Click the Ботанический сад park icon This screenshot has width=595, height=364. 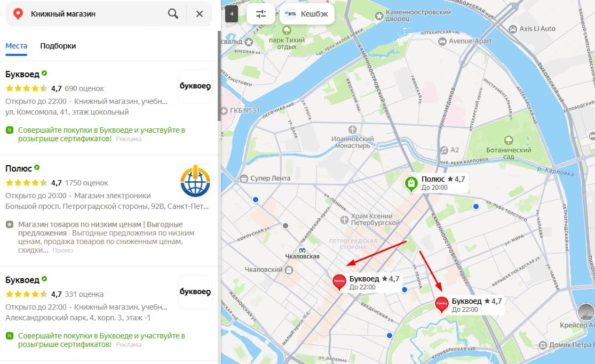click(509, 140)
